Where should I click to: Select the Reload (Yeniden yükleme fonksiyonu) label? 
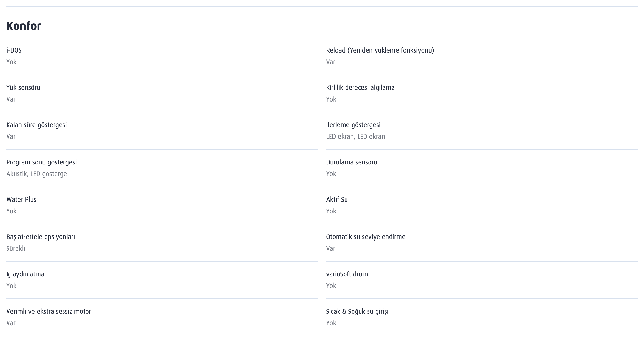[x=380, y=50]
